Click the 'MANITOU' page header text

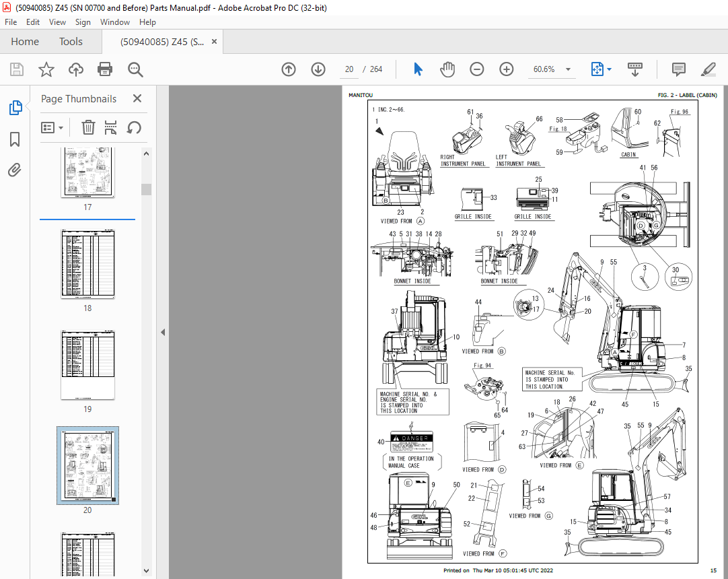pyautogui.click(x=361, y=95)
